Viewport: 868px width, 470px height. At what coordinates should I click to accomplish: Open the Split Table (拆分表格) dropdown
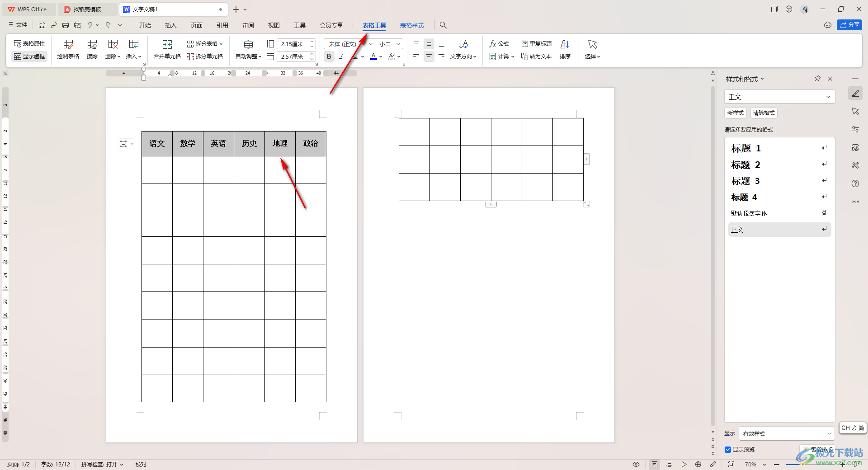pyautogui.click(x=205, y=43)
